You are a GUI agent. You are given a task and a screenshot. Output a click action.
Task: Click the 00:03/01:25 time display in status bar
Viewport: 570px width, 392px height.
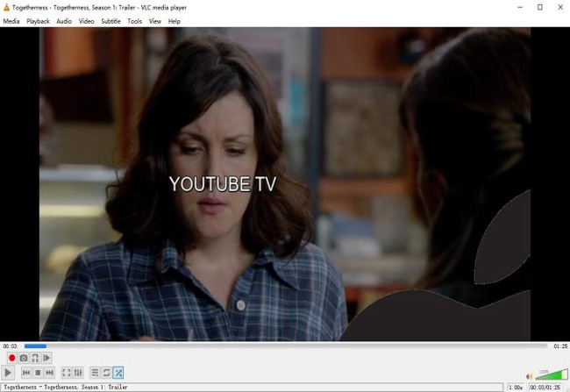pyautogui.click(x=545, y=388)
